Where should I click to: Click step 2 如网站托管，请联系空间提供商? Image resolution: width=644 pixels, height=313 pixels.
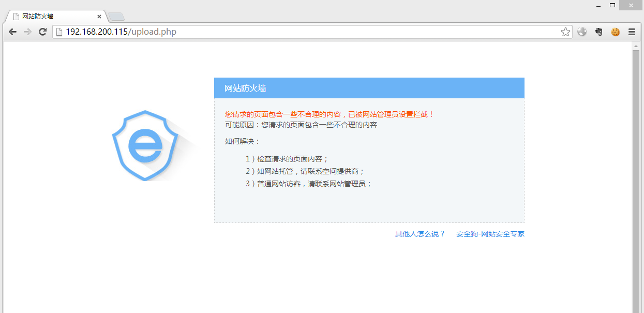[305, 171]
